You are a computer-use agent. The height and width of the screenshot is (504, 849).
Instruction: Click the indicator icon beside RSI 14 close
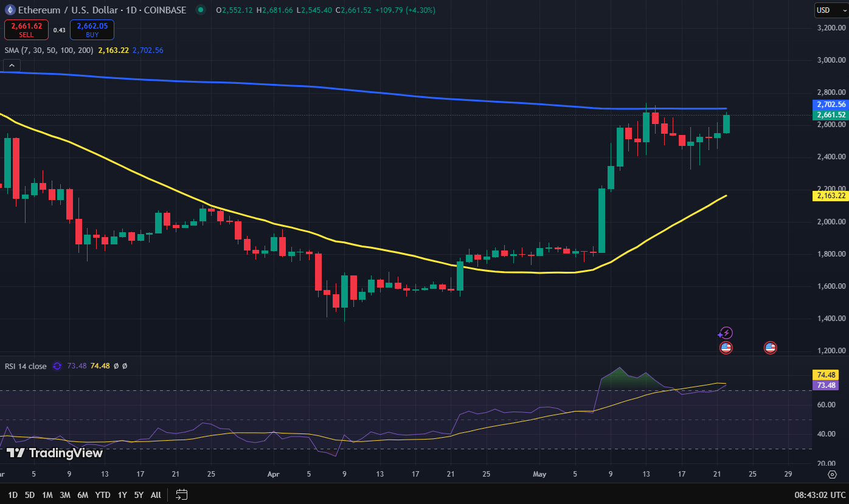(x=56, y=366)
